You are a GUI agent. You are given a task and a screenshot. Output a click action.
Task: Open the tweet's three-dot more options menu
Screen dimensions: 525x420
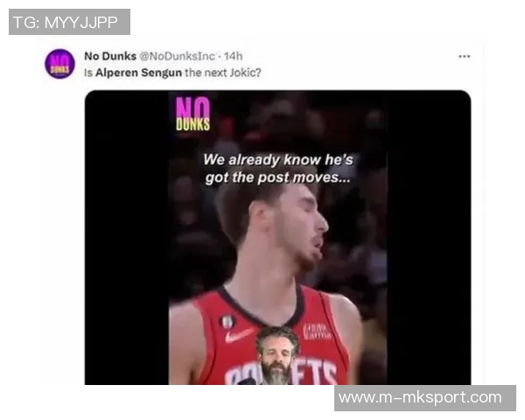click(x=465, y=56)
